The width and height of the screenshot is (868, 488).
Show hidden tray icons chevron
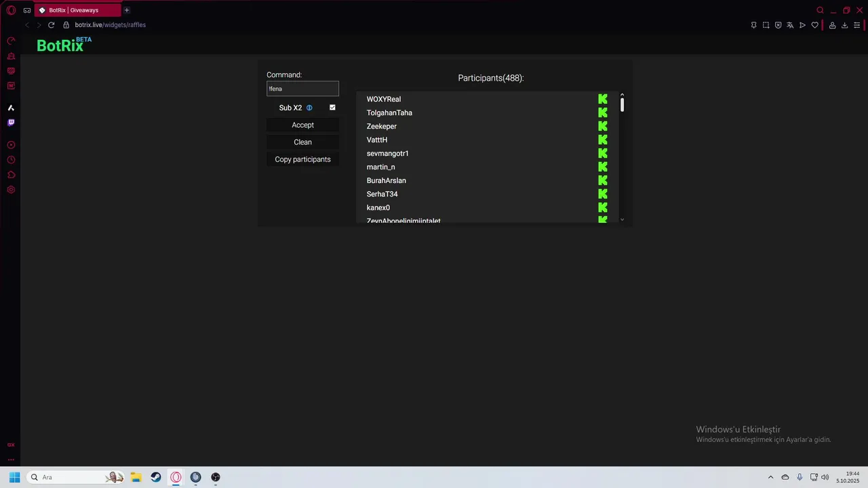(x=770, y=477)
